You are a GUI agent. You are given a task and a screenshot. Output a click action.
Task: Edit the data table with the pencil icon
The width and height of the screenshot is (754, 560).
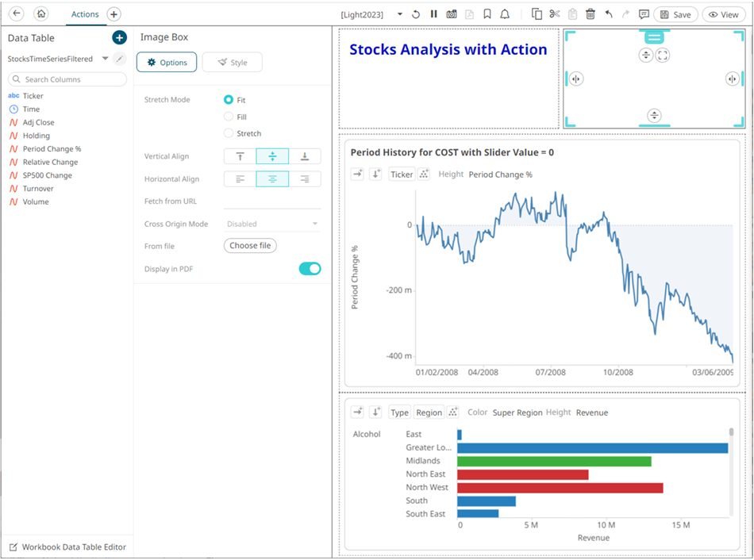(120, 59)
